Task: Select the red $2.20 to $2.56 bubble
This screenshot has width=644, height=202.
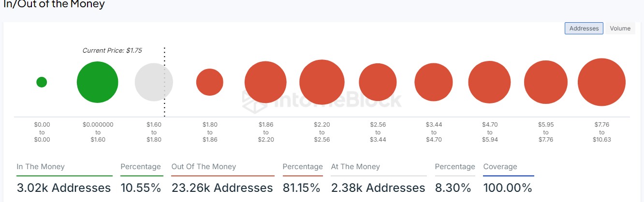Action: click(322, 82)
